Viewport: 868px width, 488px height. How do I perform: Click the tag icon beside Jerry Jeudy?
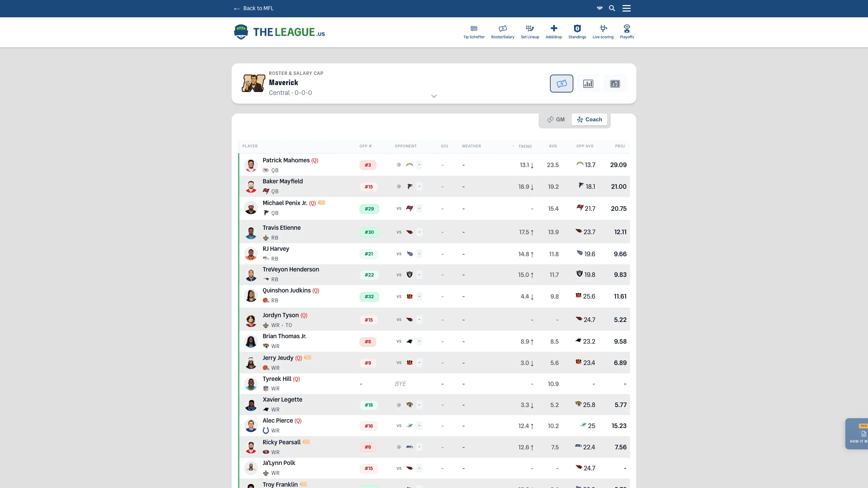pos(308,357)
